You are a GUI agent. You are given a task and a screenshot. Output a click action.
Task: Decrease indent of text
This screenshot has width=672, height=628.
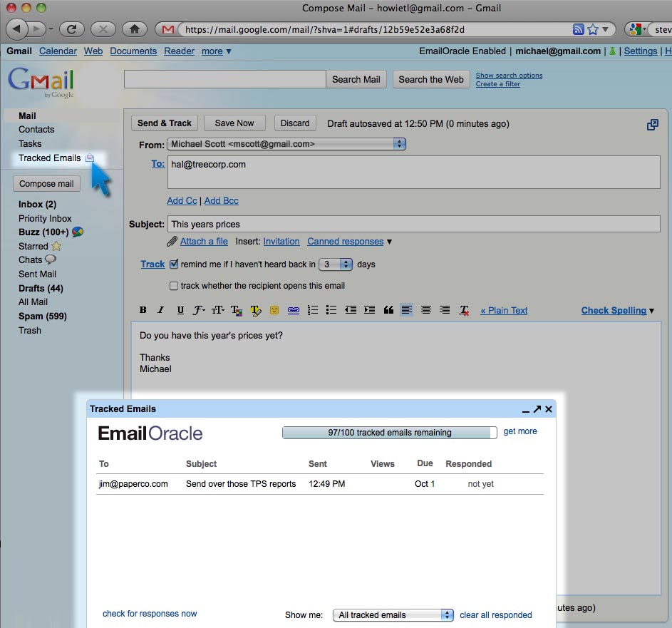click(x=351, y=310)
